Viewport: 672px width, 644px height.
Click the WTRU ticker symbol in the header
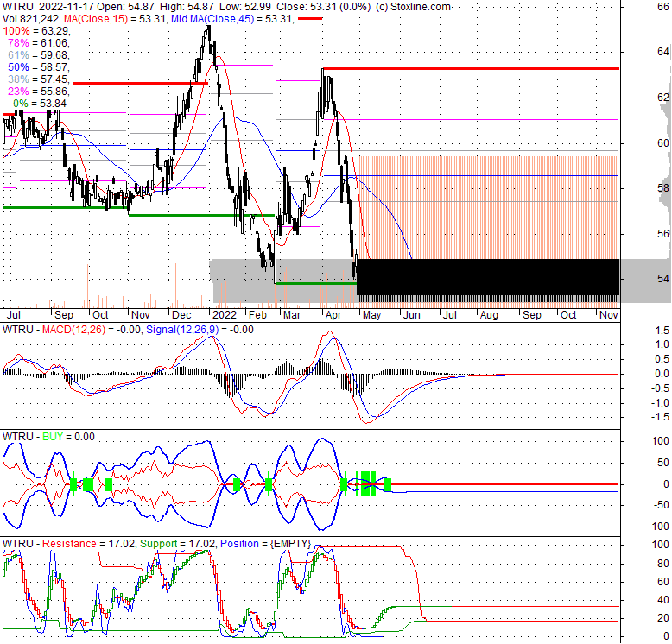click(18, 7)
